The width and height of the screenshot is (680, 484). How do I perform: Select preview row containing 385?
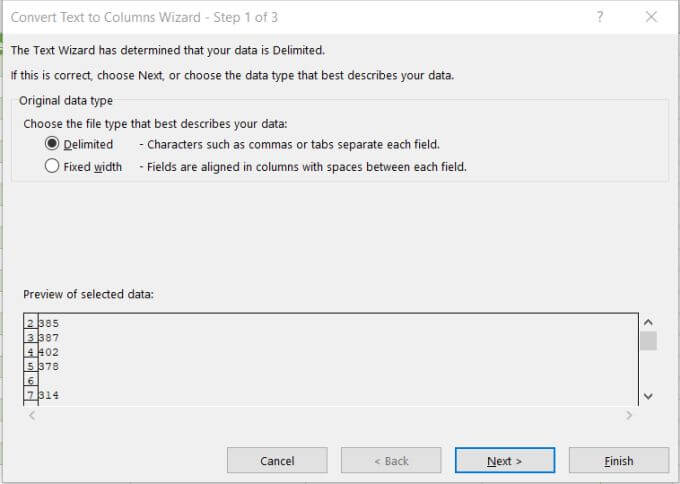coord(49,324)
